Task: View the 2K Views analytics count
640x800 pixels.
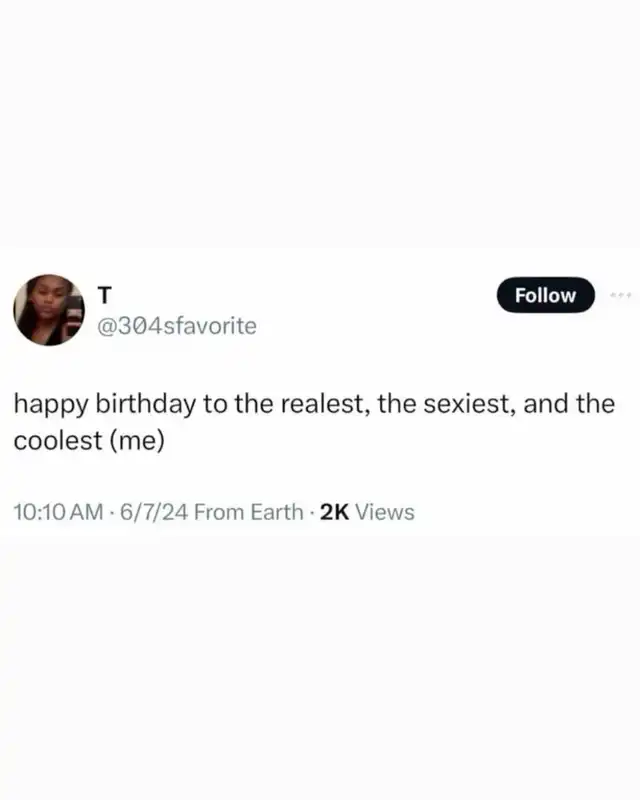Action: 367,512
